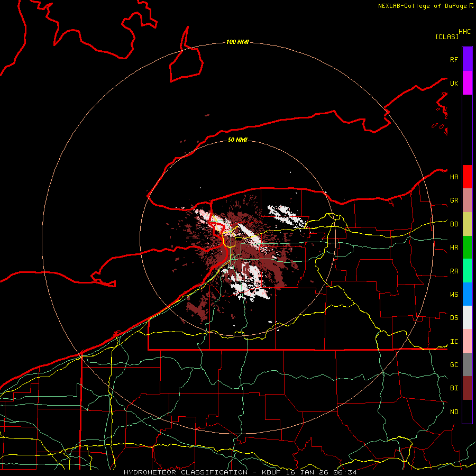
Task: Click the "BD" legend label
Action: 454,224
